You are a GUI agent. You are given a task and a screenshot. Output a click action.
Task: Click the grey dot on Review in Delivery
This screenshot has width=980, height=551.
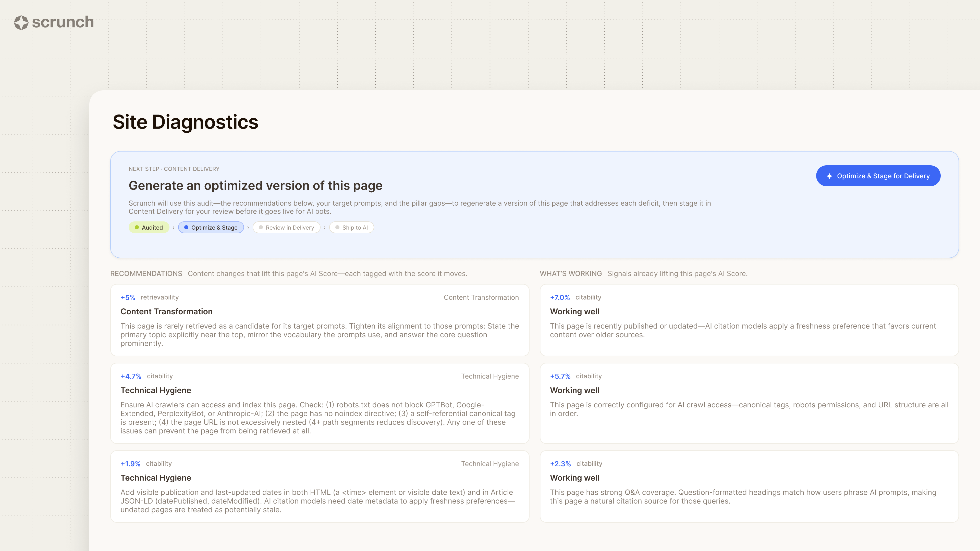pos(261,227)
